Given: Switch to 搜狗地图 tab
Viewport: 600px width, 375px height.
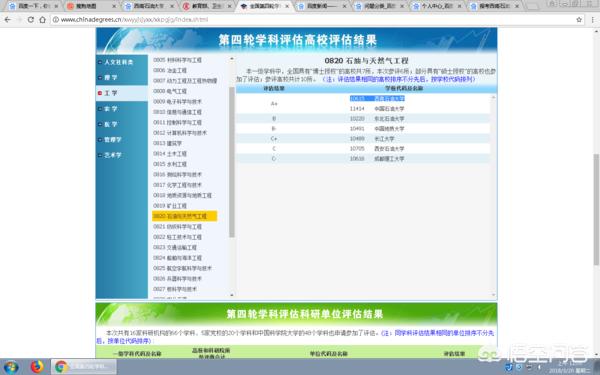Looking at the screenshot, I should pos(91,6).
